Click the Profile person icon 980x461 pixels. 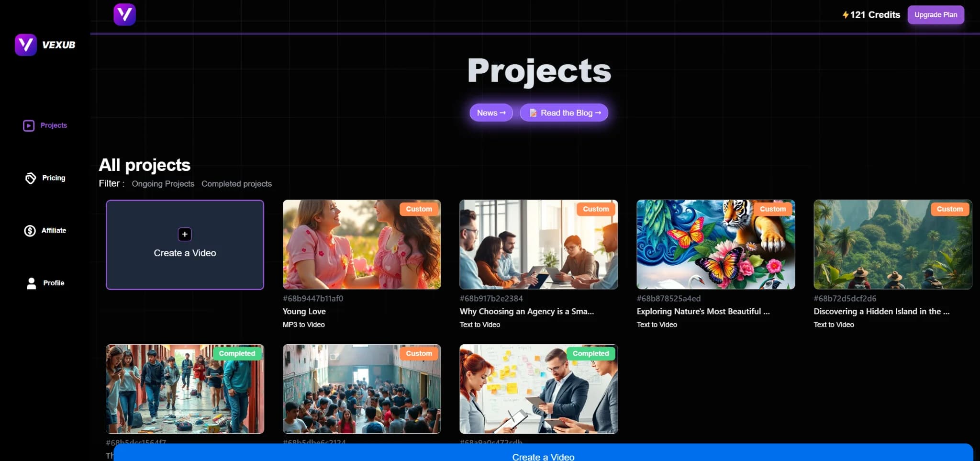31,283
